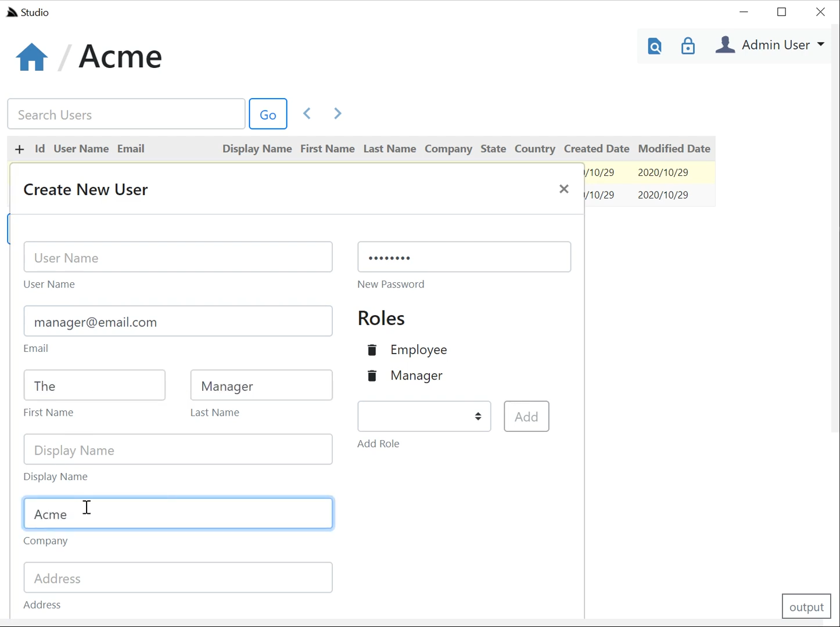Sort by the Created Date column header

tap(596, 149)
